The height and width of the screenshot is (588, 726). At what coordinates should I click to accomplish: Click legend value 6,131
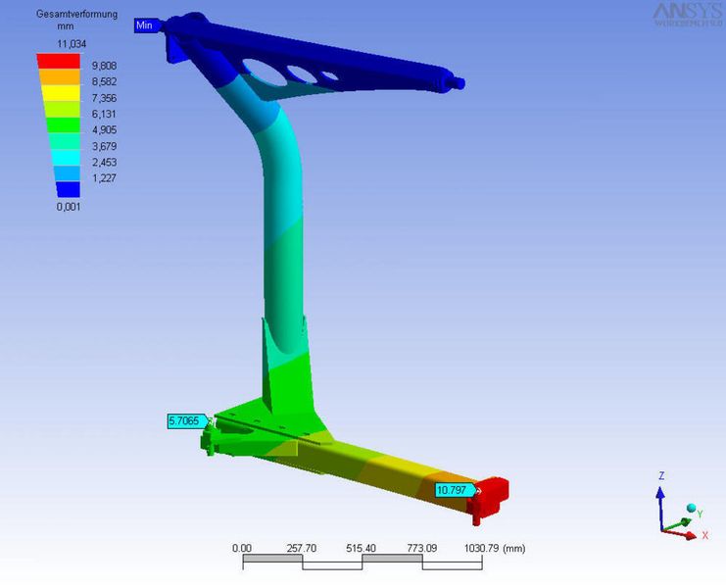pyautogui.click(x=104, y=114)
